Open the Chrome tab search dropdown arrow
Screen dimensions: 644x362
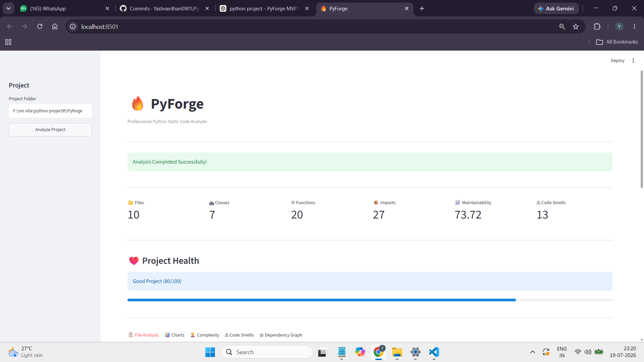click(x=8, y=8)
